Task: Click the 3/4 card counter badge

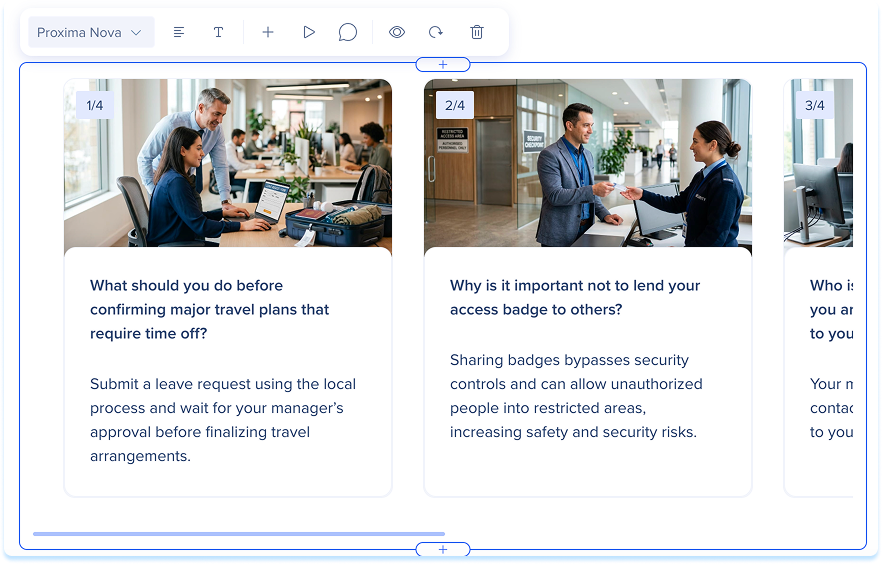Action: (x=814, y=105)
